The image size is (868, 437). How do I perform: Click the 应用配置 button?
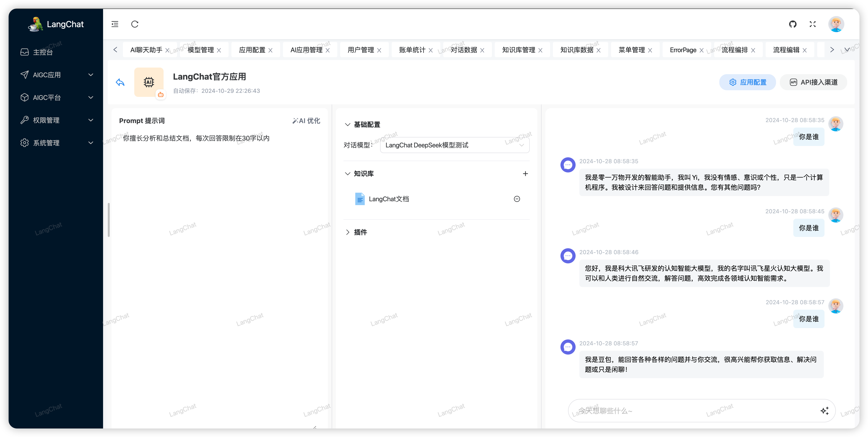click(x=747, y=82)
